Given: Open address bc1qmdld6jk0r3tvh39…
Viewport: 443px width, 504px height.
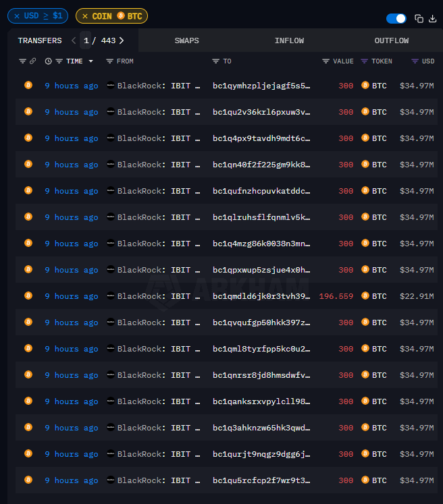Looking at the screenshot, I should 261,297.
